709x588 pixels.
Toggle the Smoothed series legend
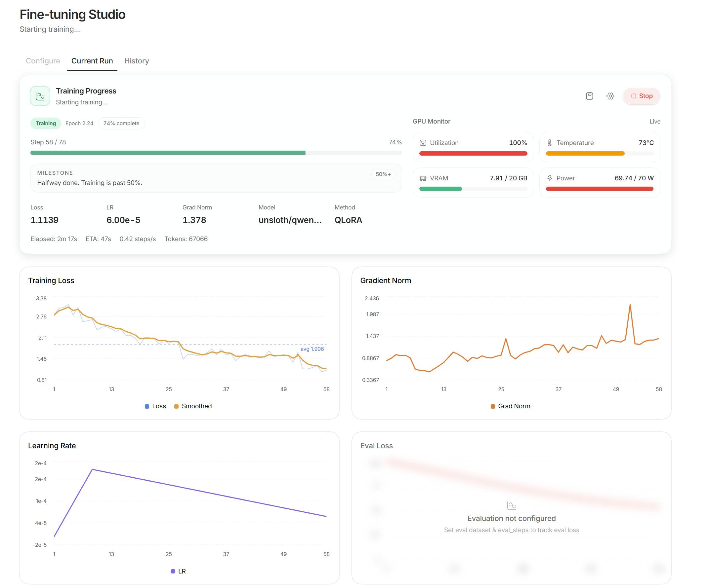pos(193,406)
